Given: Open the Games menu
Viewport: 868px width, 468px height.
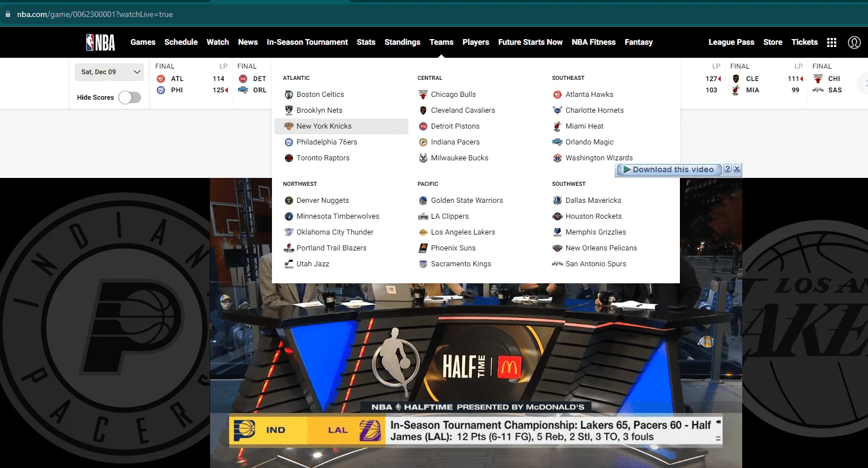Looking at the screenshot, I should (143, 42).
